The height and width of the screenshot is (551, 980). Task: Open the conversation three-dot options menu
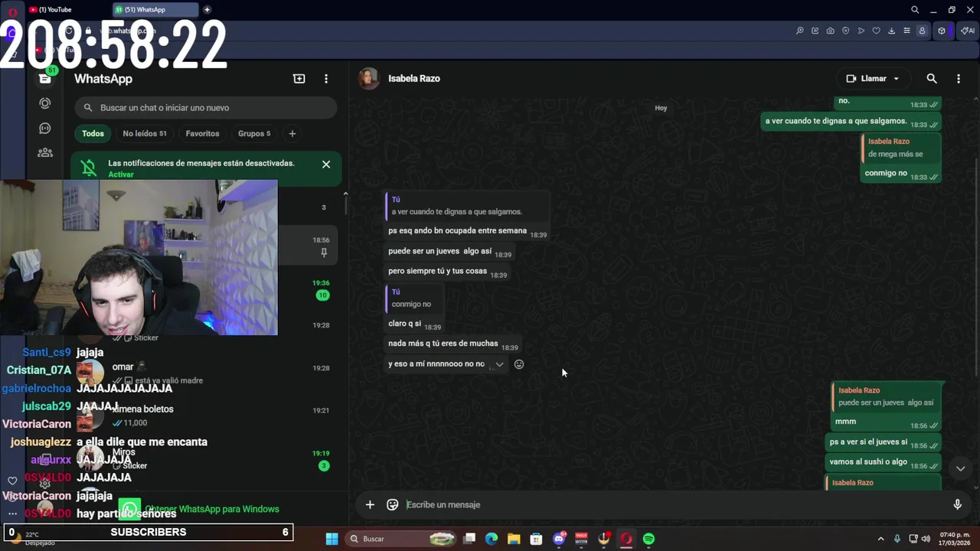(x=959, y=78)
